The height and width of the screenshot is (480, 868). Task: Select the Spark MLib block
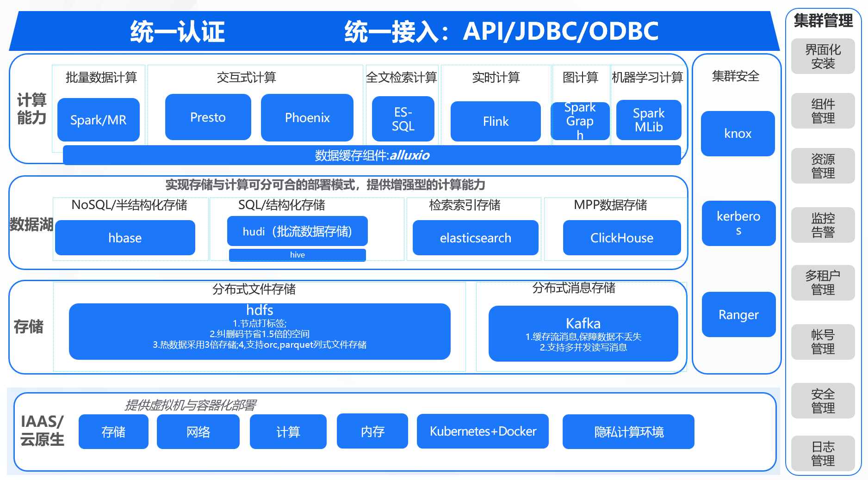(648, 120)
